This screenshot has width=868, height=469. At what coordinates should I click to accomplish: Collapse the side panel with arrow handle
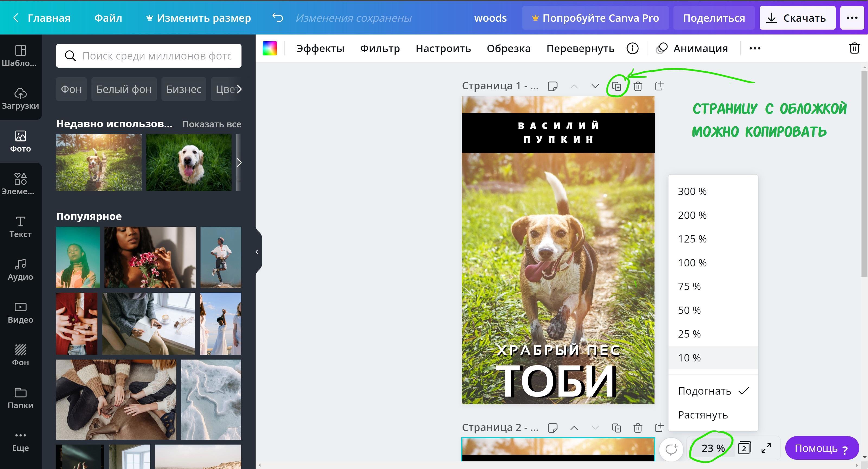point(257,252)
